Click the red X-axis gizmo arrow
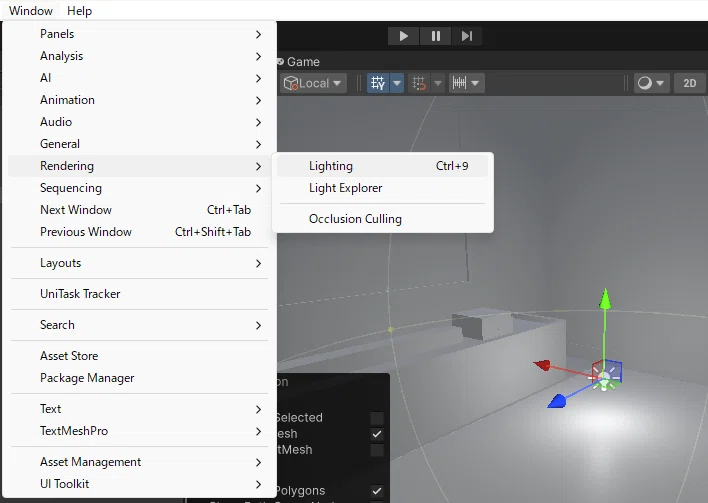Screen dimensions: 708x503 (x=542, y=365)
